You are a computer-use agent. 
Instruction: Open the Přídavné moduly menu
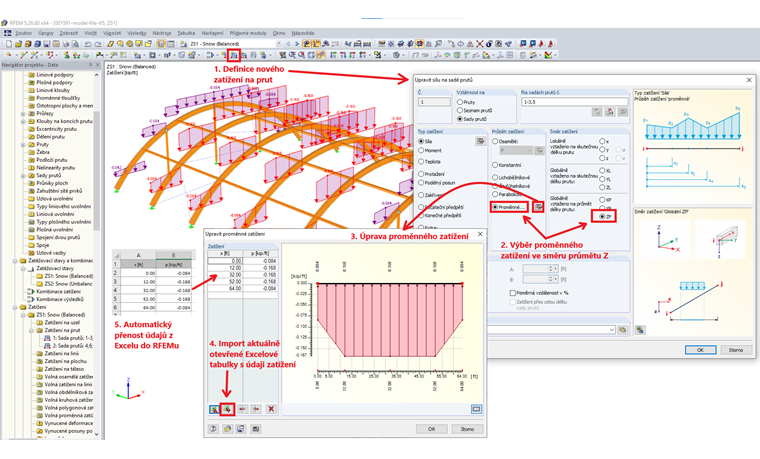coord(248,33)
